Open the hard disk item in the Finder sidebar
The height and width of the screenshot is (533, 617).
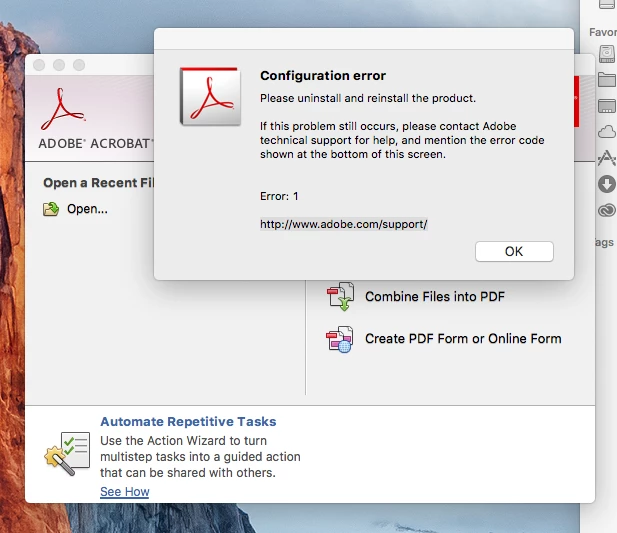coord(606,54)
